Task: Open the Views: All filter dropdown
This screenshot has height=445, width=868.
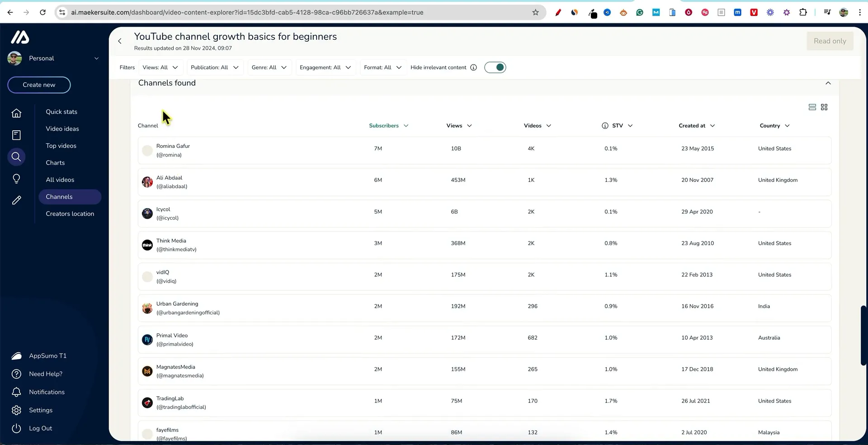Action: (160, 67)
